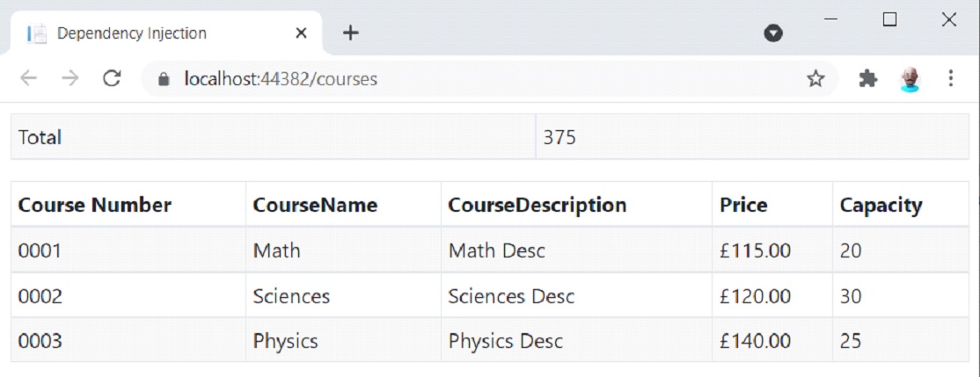Click the forward navigation arrow

click(70, 79)
